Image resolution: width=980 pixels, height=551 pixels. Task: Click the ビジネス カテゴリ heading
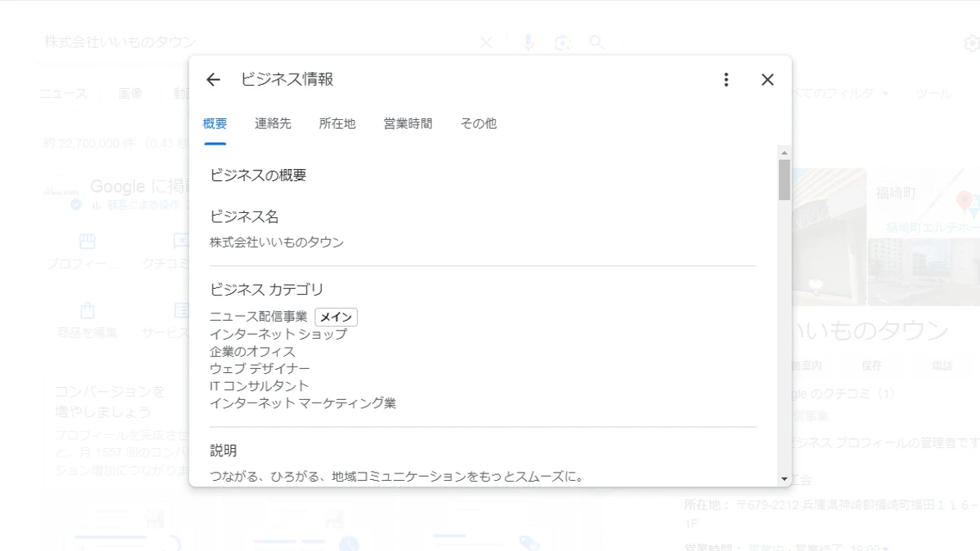pyautogui.click(x=267, y=289)
